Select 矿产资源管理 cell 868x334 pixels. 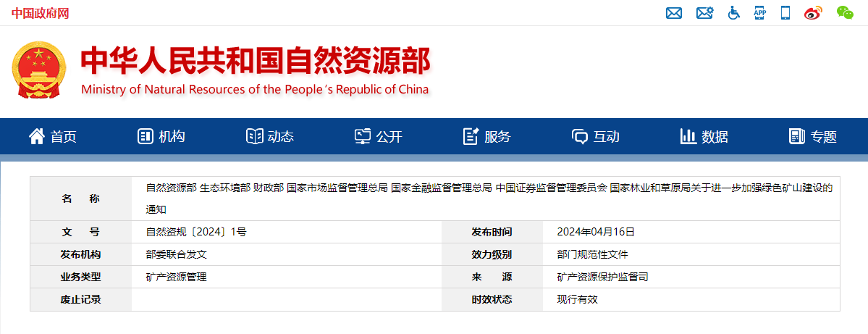176,277
